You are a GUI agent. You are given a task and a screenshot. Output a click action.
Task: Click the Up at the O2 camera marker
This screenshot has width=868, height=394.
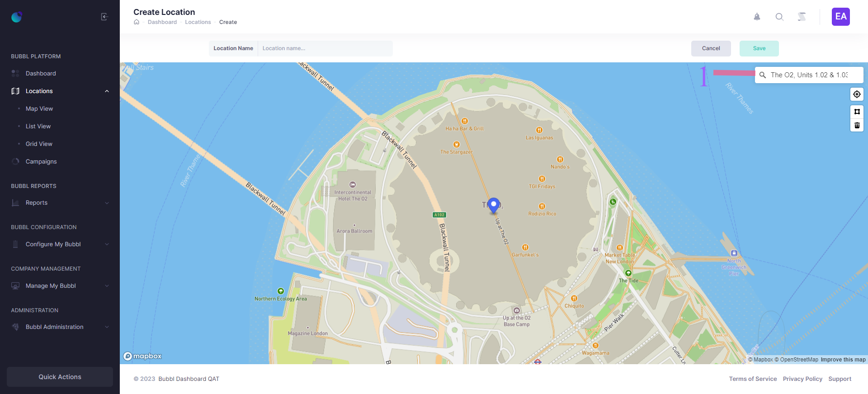click(517, 310)
